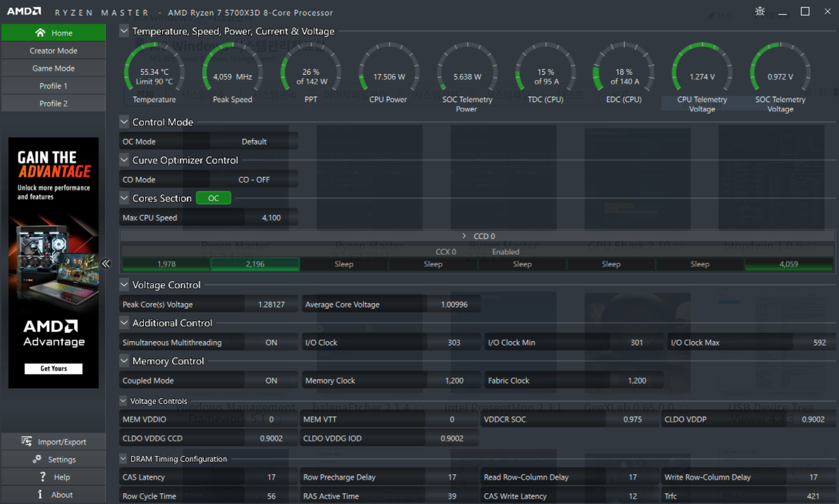Open the Creator Mode profile tab

pos(53,51)
